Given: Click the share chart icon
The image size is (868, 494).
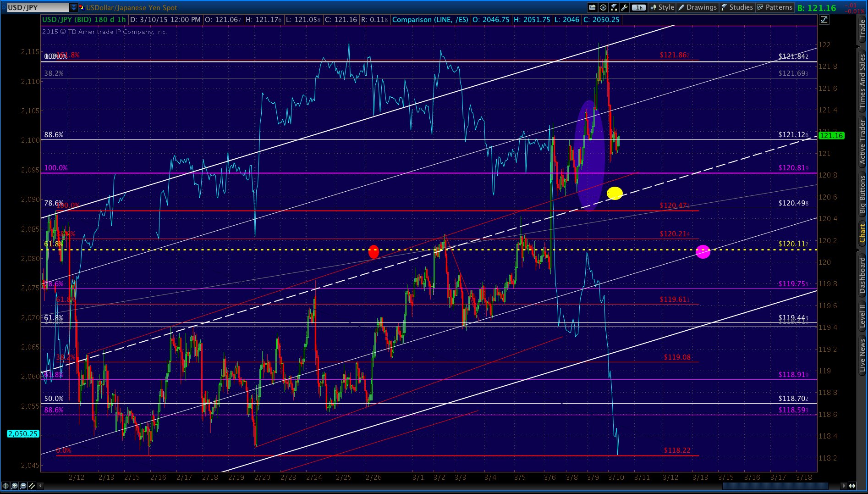Looking at the screenshot, I should pos(593,7).
